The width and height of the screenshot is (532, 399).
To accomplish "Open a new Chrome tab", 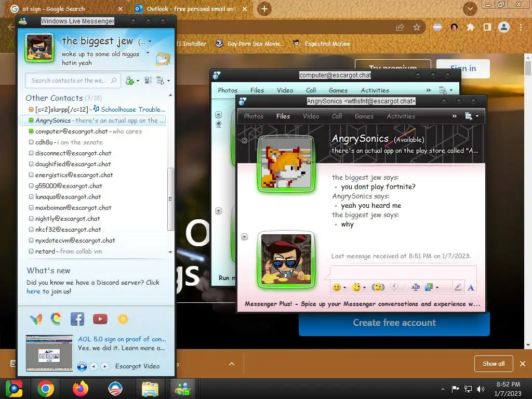I will click(264, 9).
